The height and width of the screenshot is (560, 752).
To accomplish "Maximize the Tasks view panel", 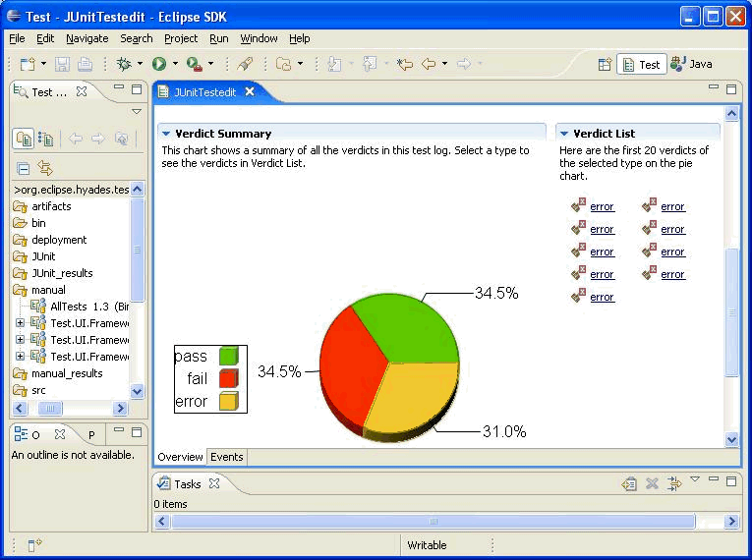I will (x=730, y=481).
